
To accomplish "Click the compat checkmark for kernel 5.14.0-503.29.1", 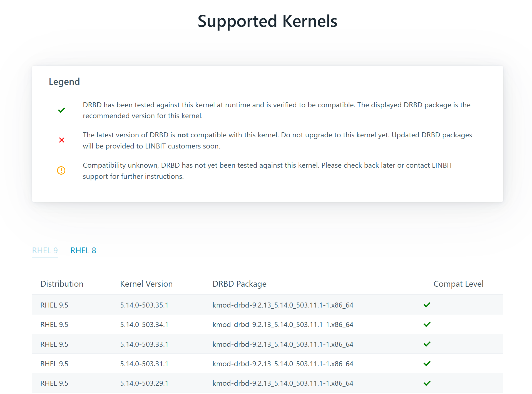I will (x=427, y=383).
